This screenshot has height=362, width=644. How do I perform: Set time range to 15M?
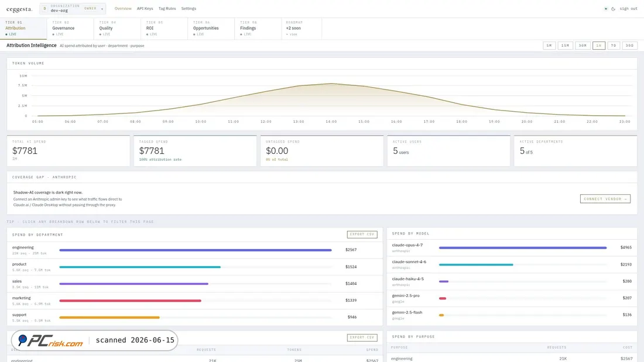point(565,46)
